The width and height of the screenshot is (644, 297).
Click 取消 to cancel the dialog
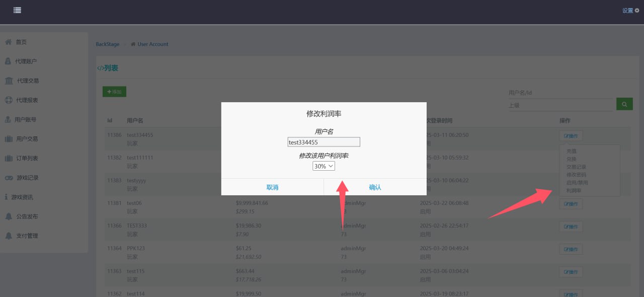pos(272,187)
